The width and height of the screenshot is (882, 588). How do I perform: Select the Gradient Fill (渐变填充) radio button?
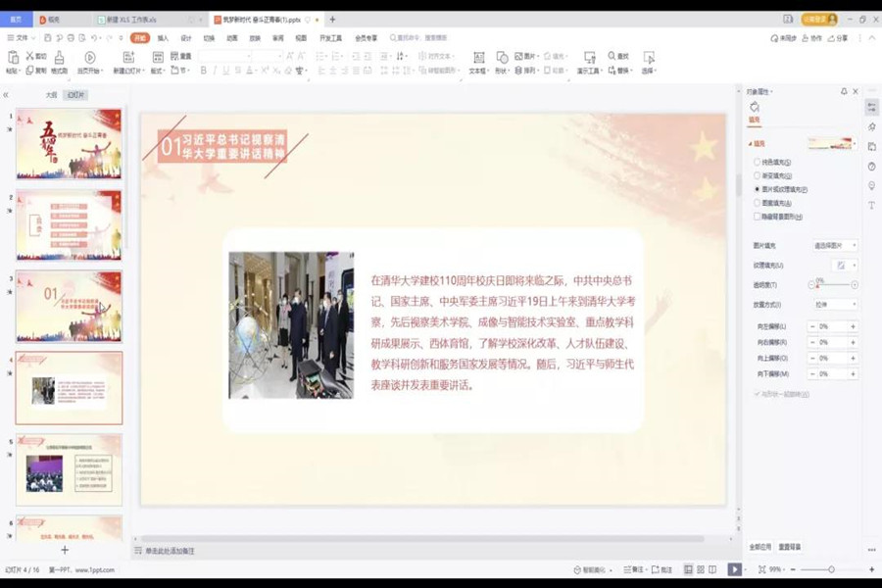(x=757, y=175)
